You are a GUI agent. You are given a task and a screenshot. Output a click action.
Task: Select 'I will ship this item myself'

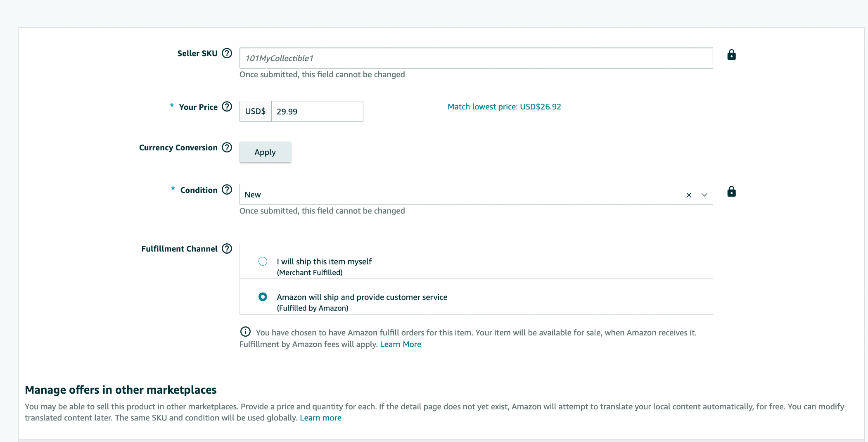pos(263,261)
